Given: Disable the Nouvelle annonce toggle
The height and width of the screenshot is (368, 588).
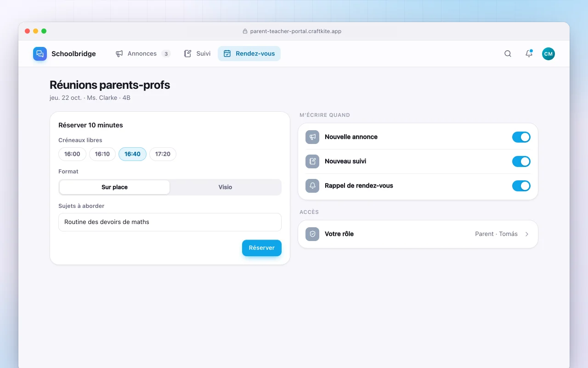Looking at the screenshot, I should [521, 137].
